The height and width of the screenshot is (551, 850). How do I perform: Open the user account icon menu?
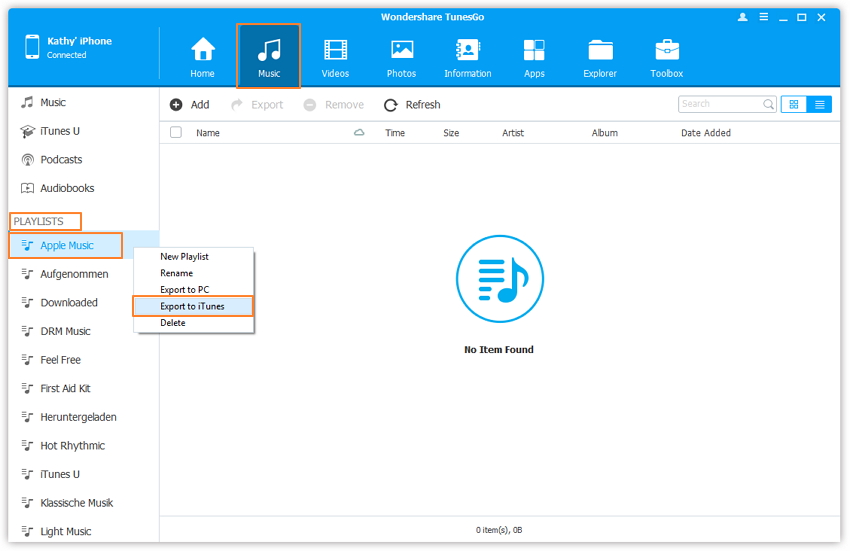coord(742,18)
